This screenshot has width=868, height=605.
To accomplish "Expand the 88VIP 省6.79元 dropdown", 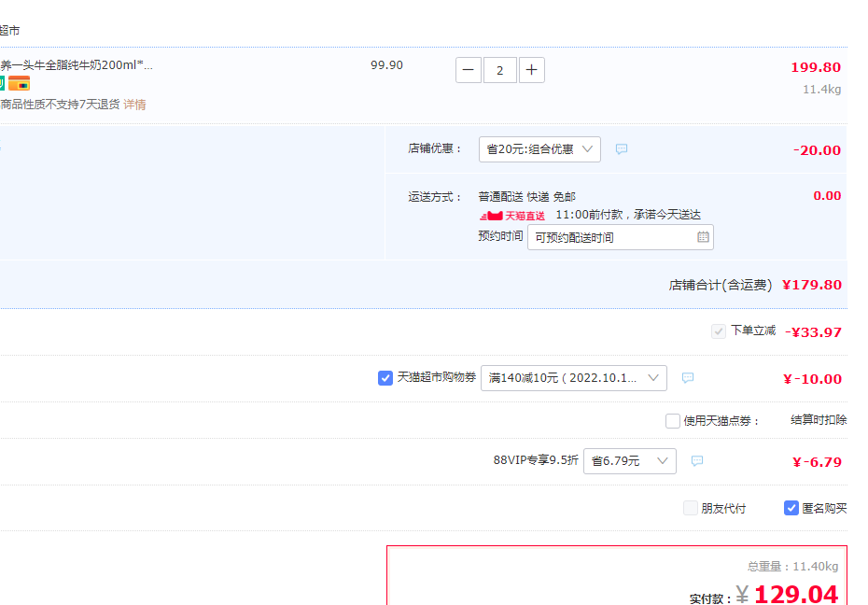I will click(x=630, y=461).
